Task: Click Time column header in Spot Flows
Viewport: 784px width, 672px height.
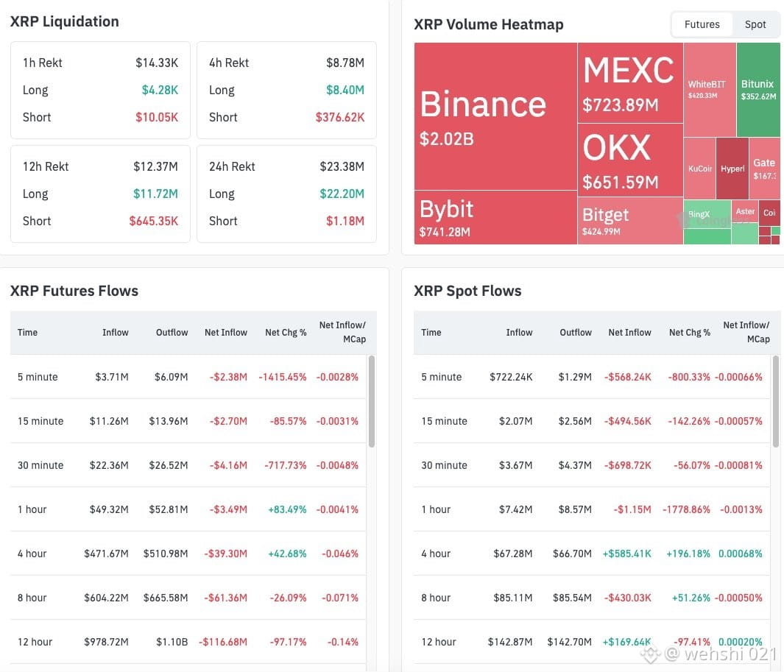Action: (431, 333)
